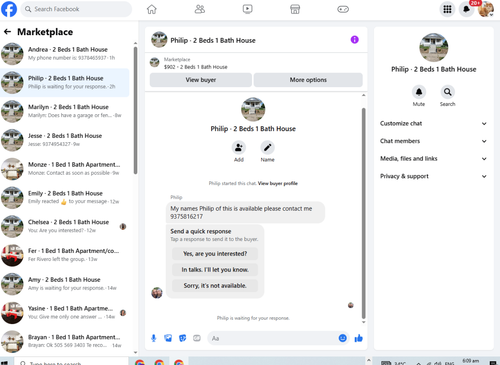The height and width of the screenshot is (365, 500).
Task: Record a voice clip microphone icon
Action: coord(154,338)
